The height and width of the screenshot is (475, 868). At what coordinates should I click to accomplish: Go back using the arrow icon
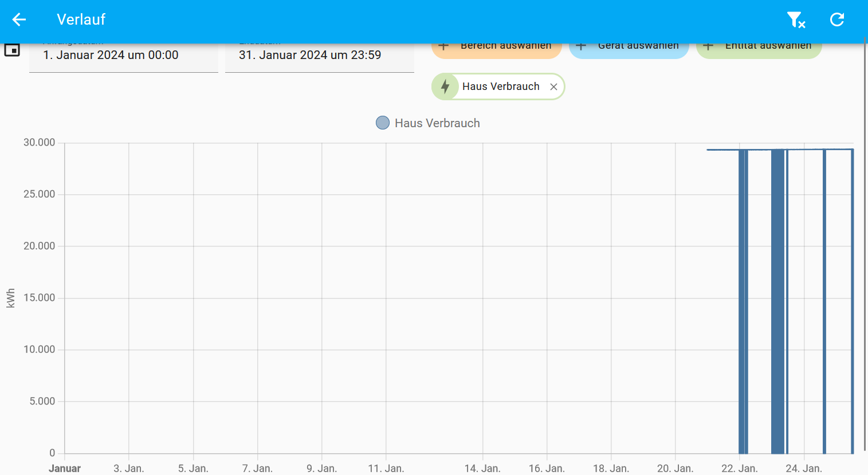(x=19, y=20)
